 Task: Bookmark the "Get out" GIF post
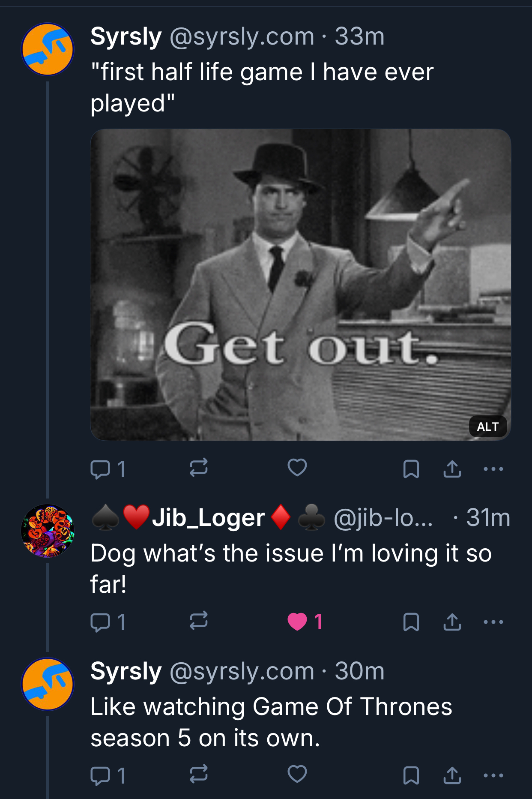point(411,469)
